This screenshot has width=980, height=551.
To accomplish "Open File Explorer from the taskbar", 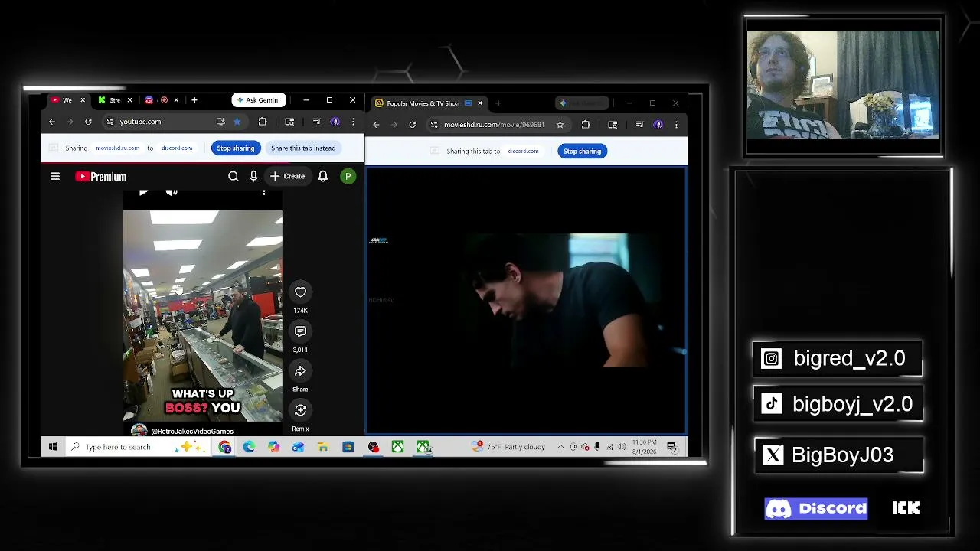I will pyautogui.click(x=323, y=447).
